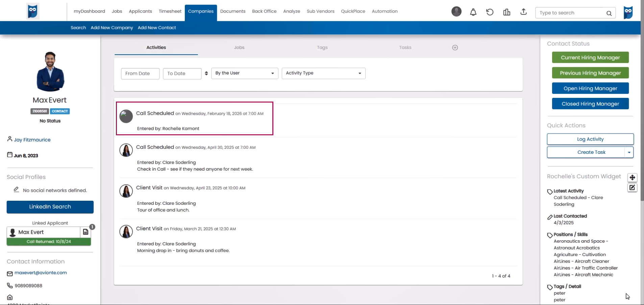The image size is (644, 305).
Task: Edit social profiles pencil icon
Action: click(x=16, y=190)
